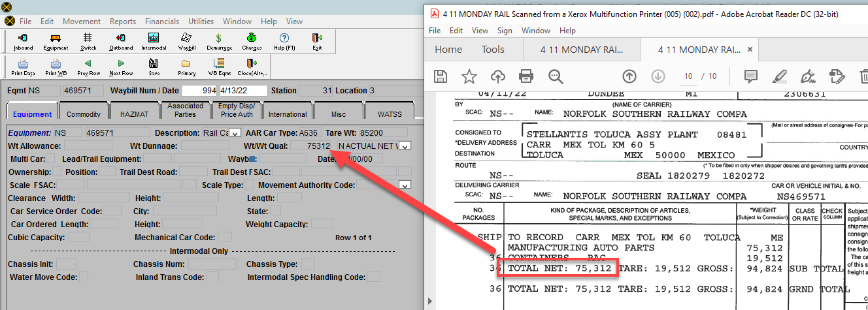Open Acrobat Home tab
Viewport: 868px width, 310px height.
[x=448, y=50]
